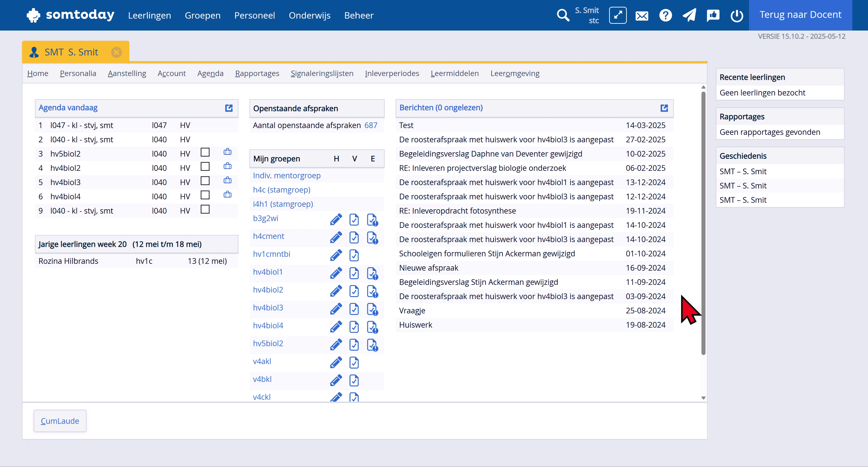Click the checkmark document icon for hv4biol2
Image resolution: width=868 pixels, height=467 pixels.
(x=354, y=291)
